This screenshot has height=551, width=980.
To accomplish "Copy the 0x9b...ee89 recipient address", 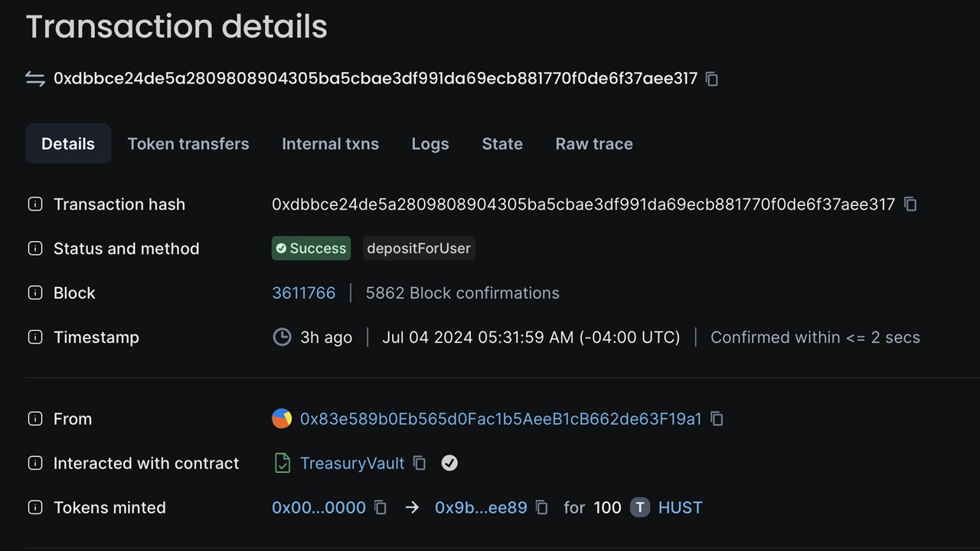I will (x=541, y=507).
